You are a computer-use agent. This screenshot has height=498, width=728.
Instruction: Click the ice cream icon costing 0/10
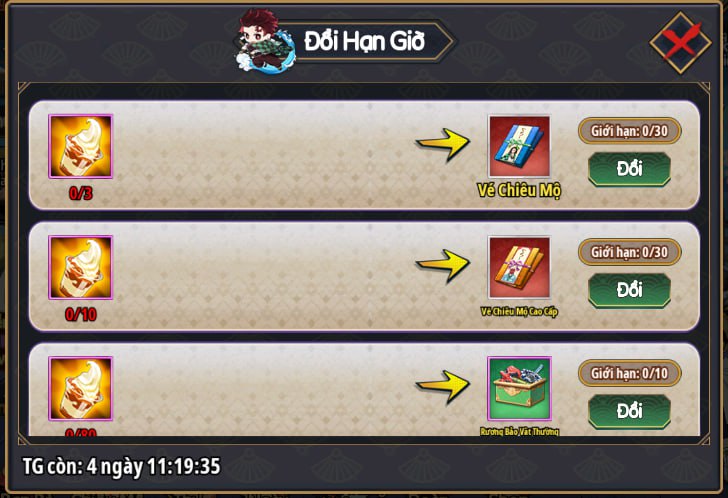pyautogui.click(x=81, y=268)
